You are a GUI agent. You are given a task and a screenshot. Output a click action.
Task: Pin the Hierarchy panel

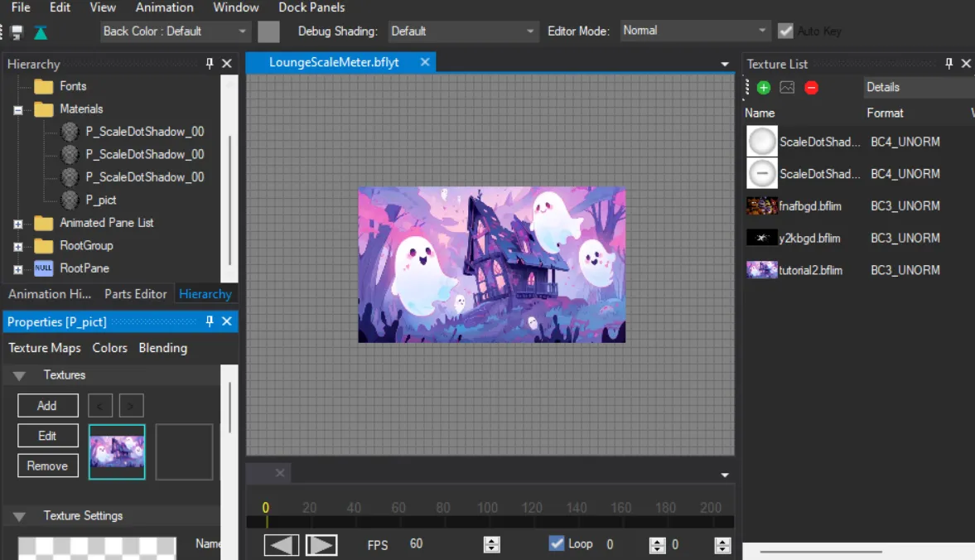(210, 64)
